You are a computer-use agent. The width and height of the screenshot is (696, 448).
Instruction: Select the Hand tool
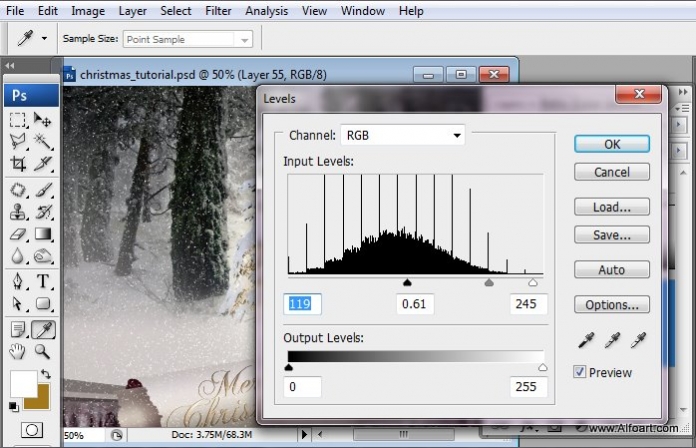(18, 352)
